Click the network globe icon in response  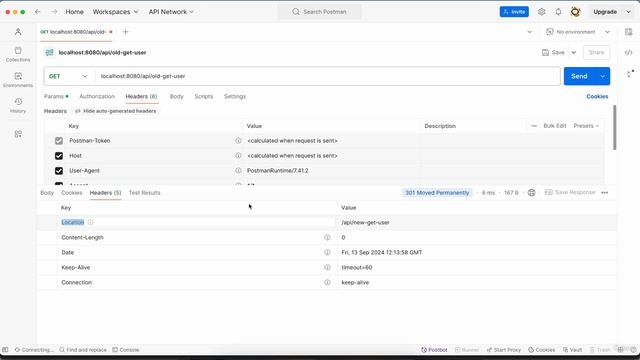[531, 192]
